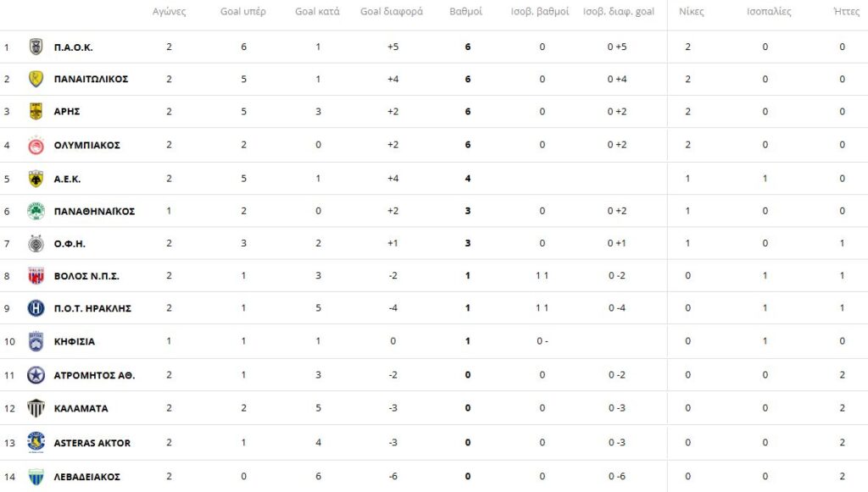Open the ASTERAS AKTOR team link

(92, 443)
